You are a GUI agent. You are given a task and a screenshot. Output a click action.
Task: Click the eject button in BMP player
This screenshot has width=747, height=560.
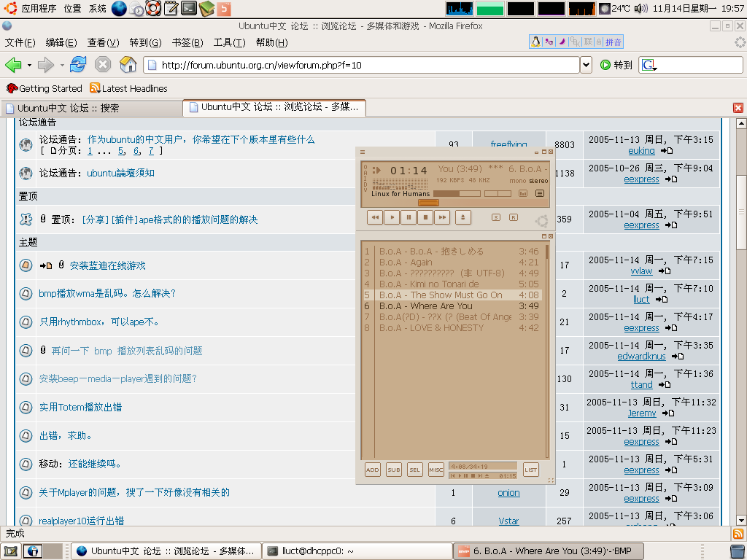coord(462,217)
